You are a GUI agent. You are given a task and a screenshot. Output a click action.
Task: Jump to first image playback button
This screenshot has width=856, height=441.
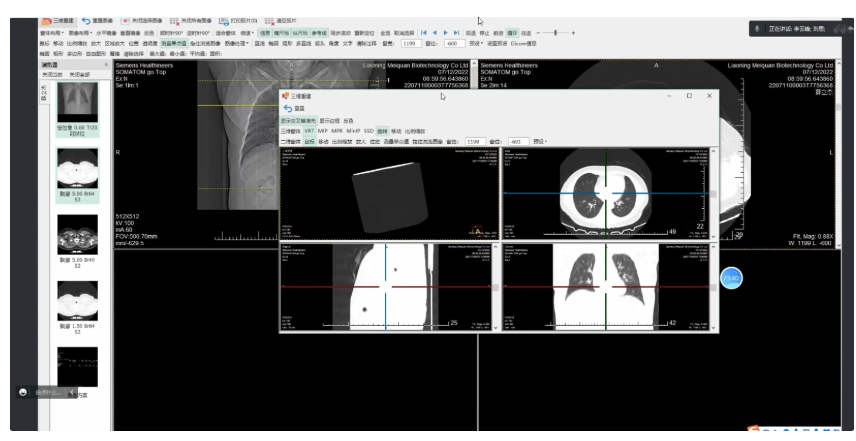pos(424,33)
